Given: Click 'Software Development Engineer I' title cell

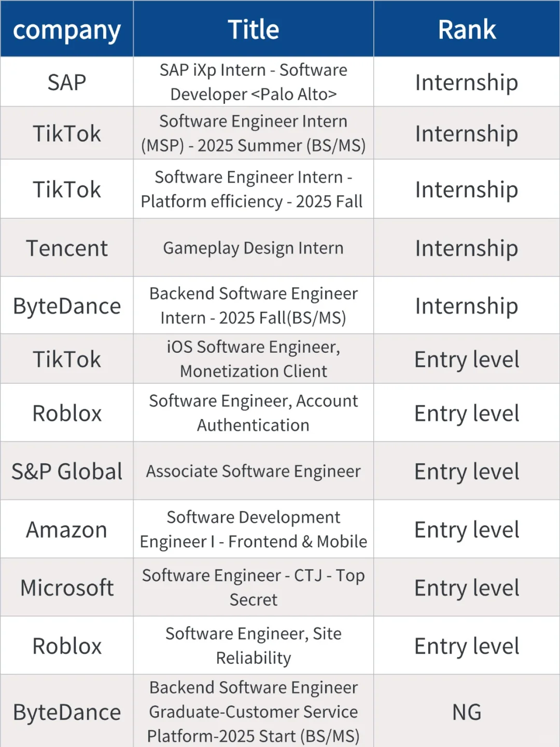Looking at the screenshot, I should click(x=254, y=529).
